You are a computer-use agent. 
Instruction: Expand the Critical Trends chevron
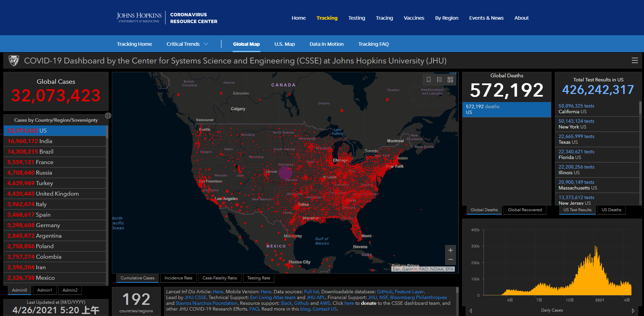point(206,44)
